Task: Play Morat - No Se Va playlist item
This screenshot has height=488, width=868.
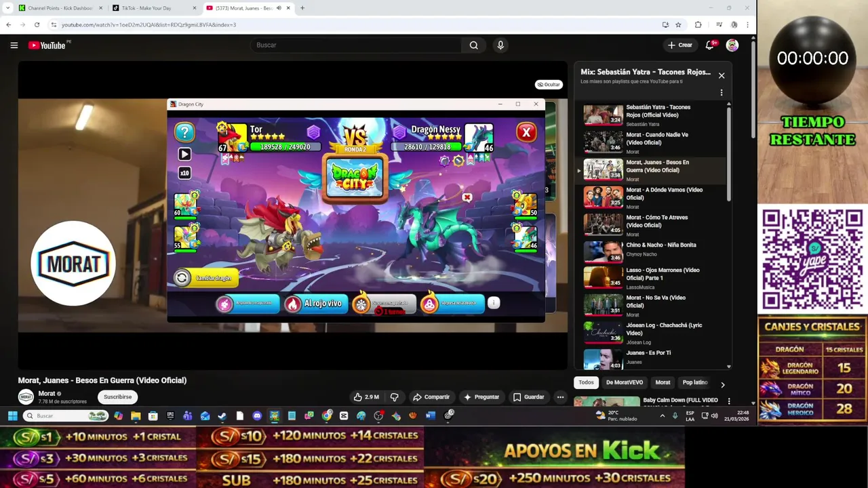Action: (651, 305)
